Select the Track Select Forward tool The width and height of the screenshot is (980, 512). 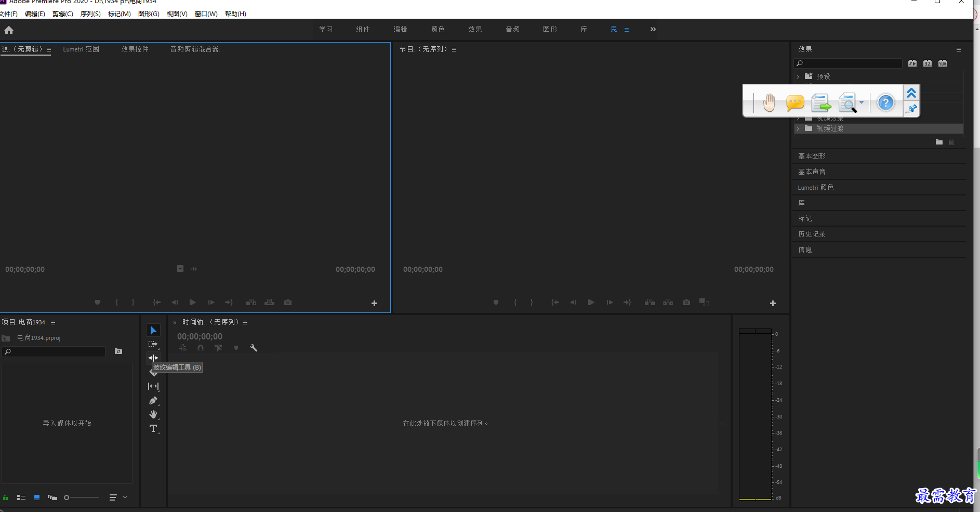153,344
